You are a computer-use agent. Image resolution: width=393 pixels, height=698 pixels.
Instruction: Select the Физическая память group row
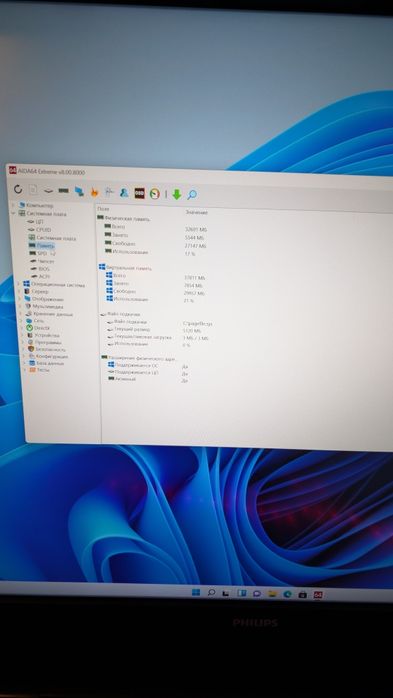[124, 219]
